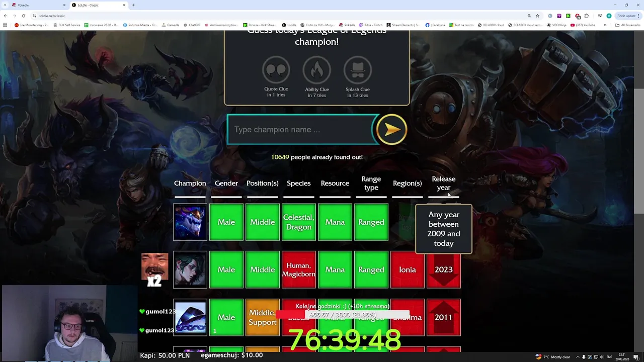644x362 pixels.
Task: Open the green Kick extension icon
Action: pyautogui.click(x=568, y=16)
